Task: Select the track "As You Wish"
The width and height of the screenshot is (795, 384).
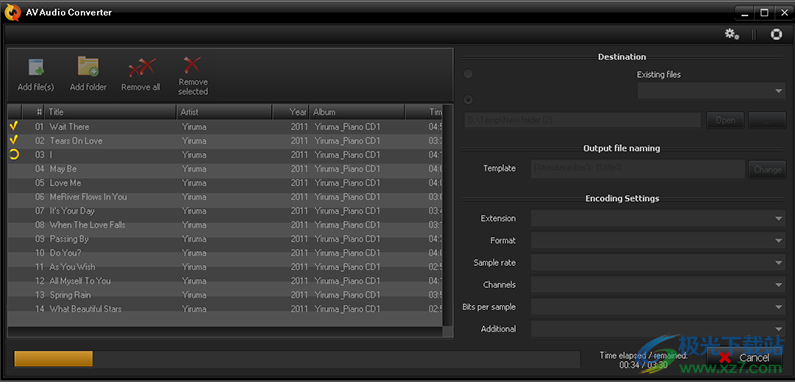Action: click(x=225, y=266)
